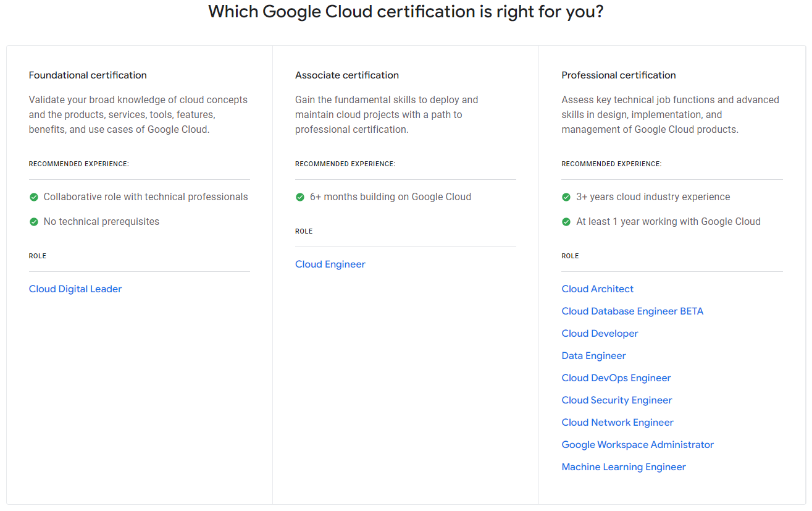Open the Cloud Engineer certification link
The image size is (812, 511).
330,264
